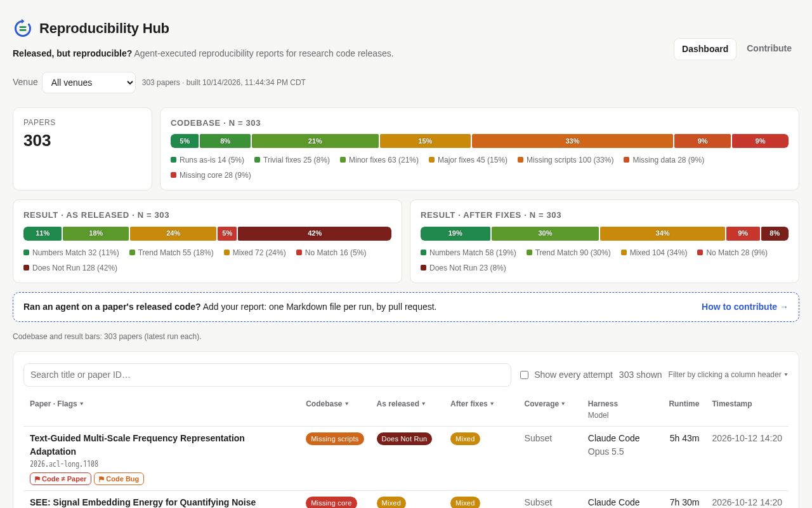The width and height of the screenshot is (812, 508).
Task: Click the Does Not Run 23 (8%) legend entry
Action: click(463, 268)
